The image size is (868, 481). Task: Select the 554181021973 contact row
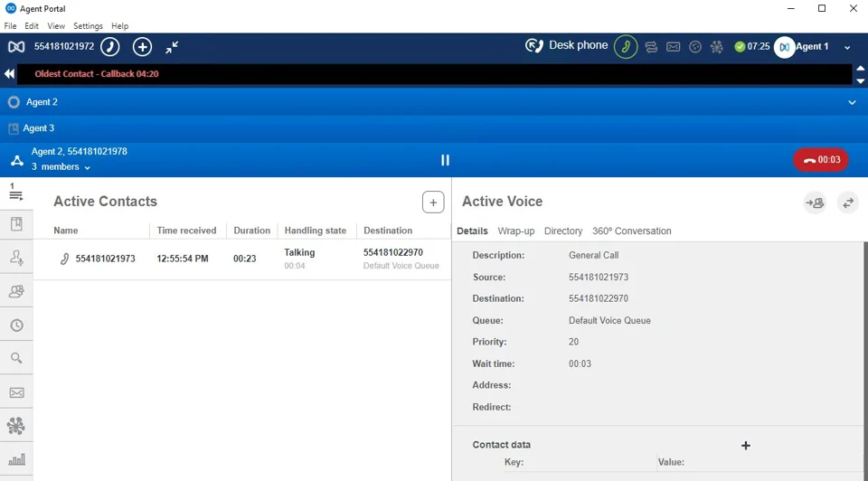[242, 259]
